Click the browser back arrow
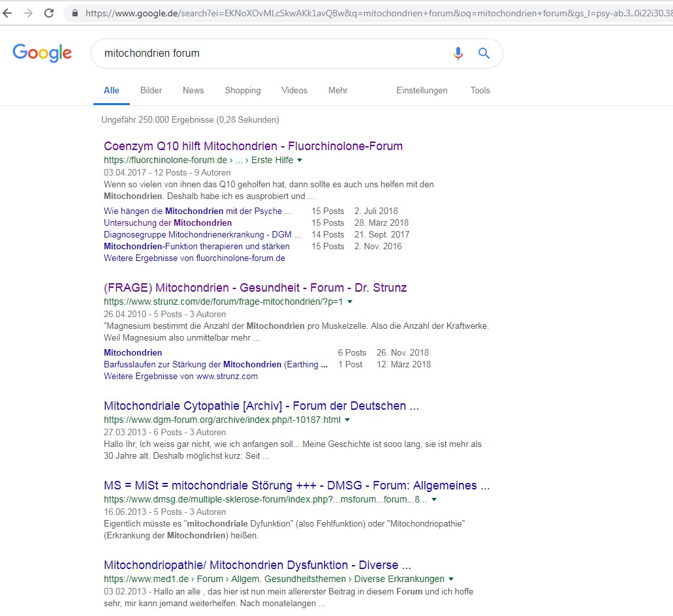673x616 pixels. coord(8,13)
